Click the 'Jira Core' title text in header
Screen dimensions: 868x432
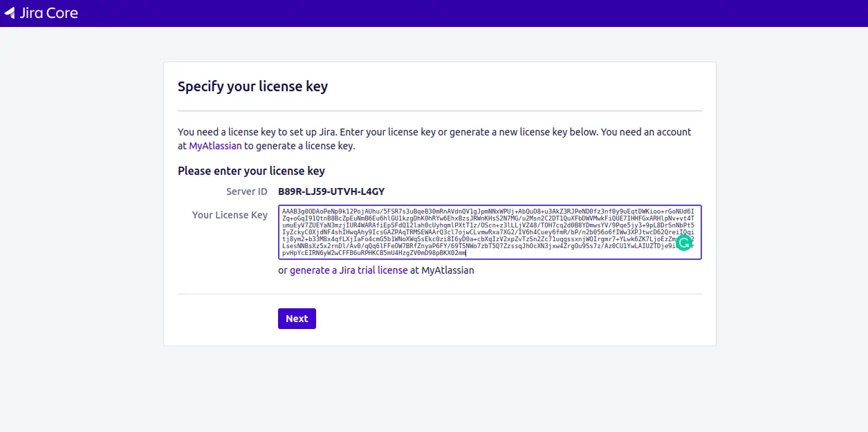point(48,13)
